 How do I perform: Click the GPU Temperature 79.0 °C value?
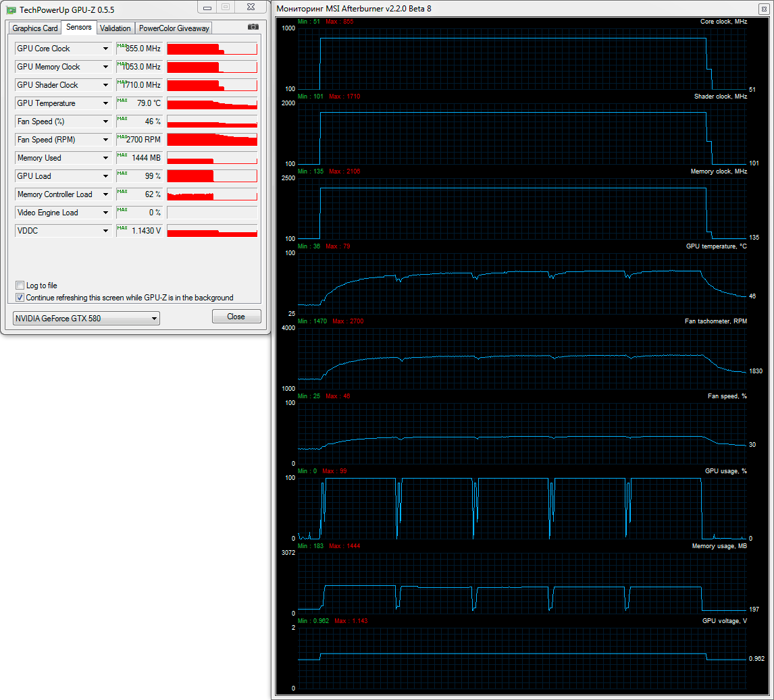[x=139, y=103]
